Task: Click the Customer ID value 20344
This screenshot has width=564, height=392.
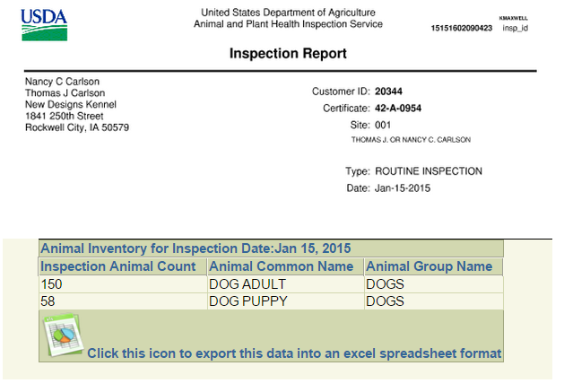Action: 389,91
